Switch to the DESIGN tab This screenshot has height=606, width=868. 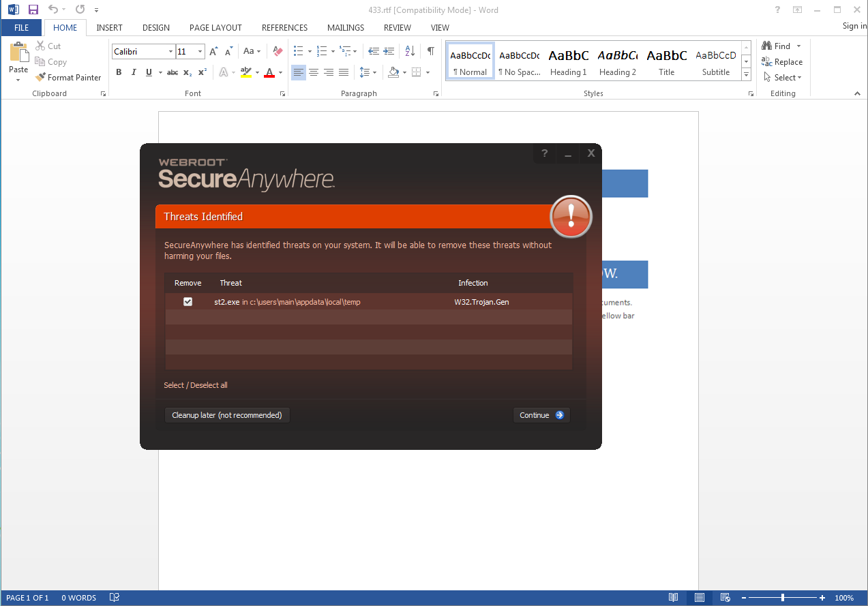click(x=156, y=28)
